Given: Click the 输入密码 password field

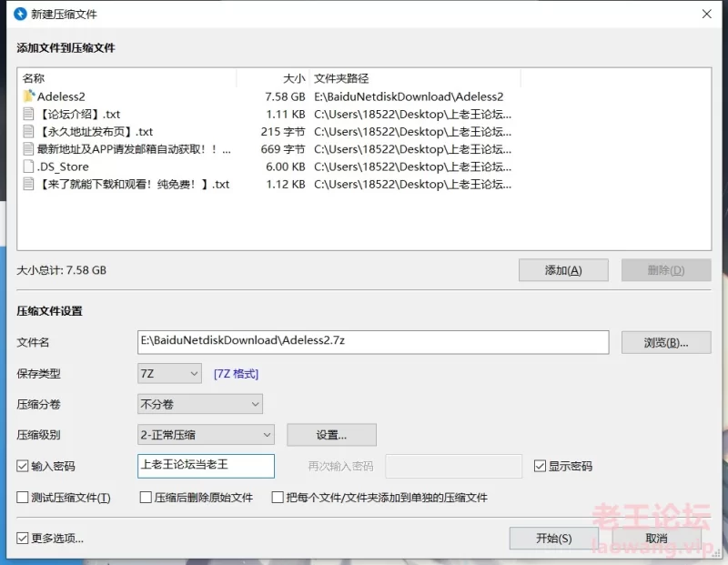Looking at the screenshot, I should [207, 466].
